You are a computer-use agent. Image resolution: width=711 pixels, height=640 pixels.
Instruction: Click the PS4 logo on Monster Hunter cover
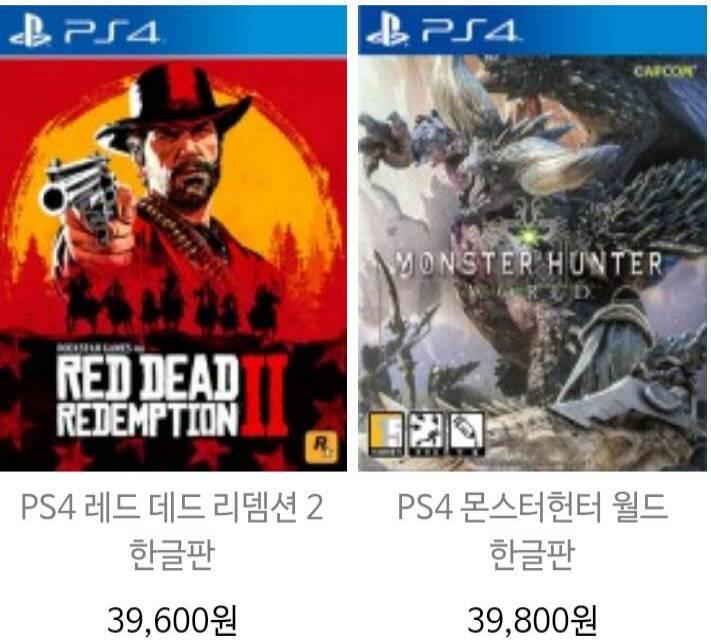coord(442,31)
